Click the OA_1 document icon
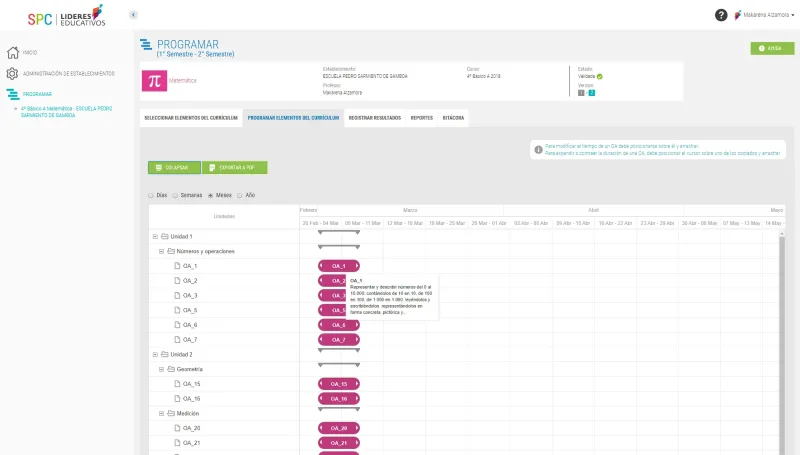The height and width of the screenshot is (455, 800). [177, 266]
